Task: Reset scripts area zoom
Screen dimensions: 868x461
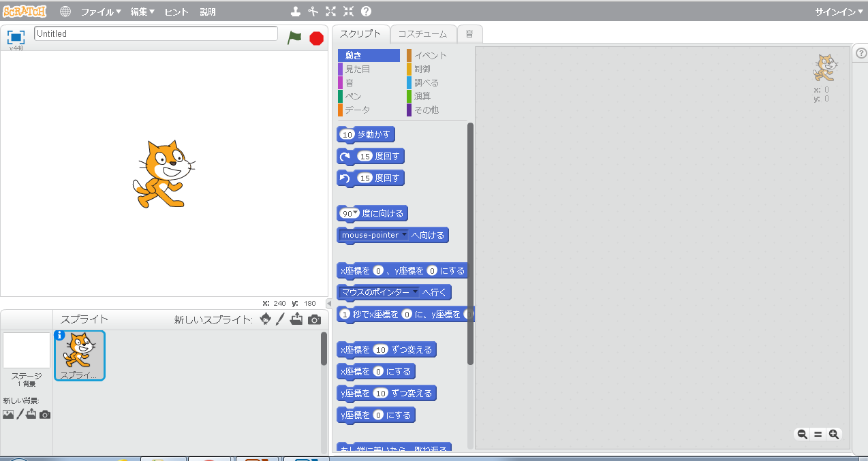Action: coord(818,434)
